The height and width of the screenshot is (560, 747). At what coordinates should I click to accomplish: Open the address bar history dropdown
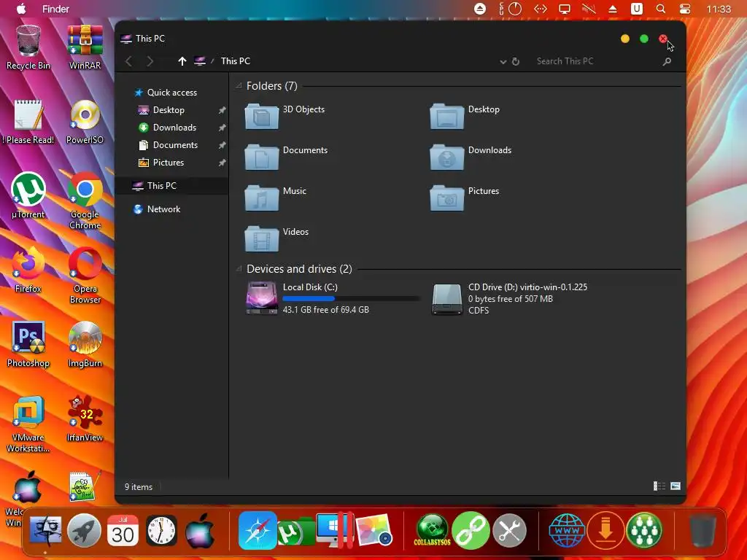[503, 61]
